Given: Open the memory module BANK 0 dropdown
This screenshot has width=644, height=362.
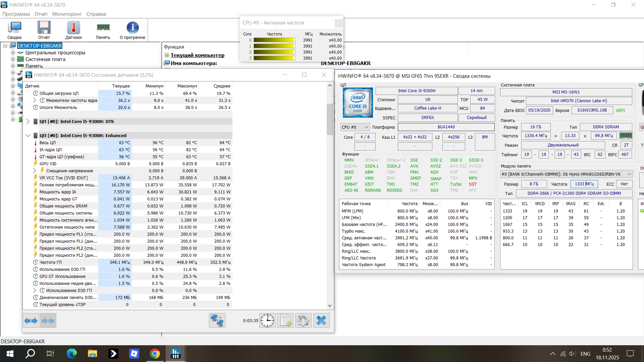Looking at the screenshot, I should 566,174.
